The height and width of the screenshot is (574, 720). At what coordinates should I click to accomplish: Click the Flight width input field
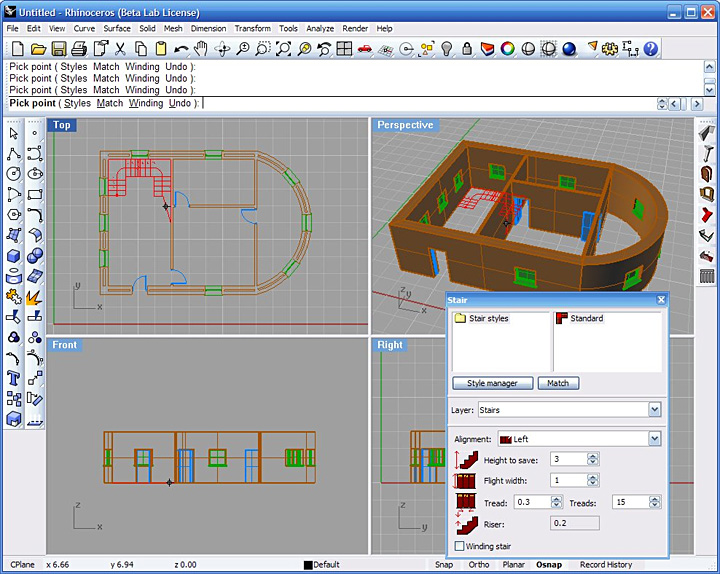[567, 480]
